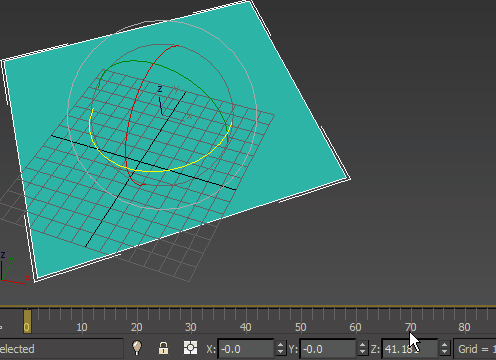Decrease Z value with spinner down arrow
Image resolution: width=496 pixels, height=360 pixels.
[444, 353]
